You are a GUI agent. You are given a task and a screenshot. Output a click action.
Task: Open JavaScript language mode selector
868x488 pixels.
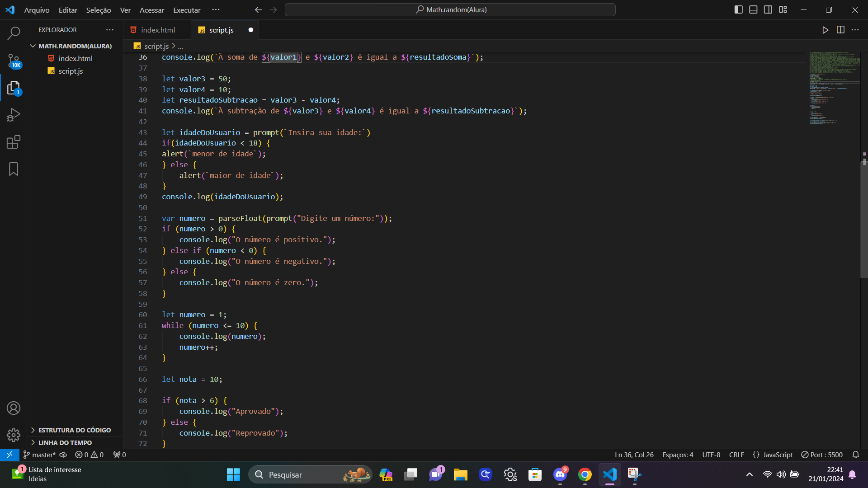click(778, 455)
